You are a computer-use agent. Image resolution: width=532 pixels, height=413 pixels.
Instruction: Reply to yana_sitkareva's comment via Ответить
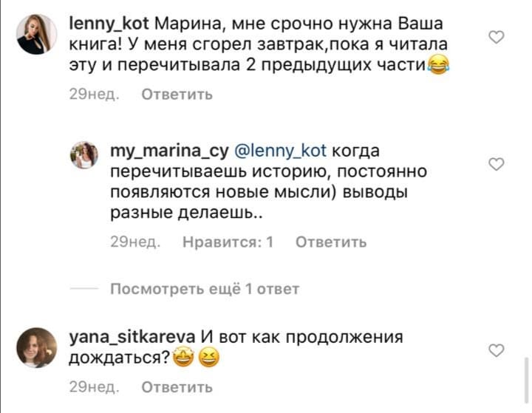click(177, 386)
